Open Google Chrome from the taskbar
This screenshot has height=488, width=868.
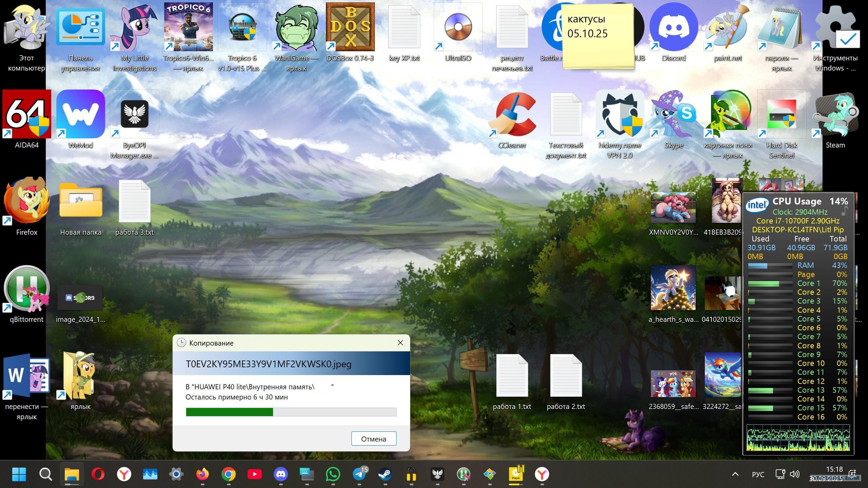point(228,474)
